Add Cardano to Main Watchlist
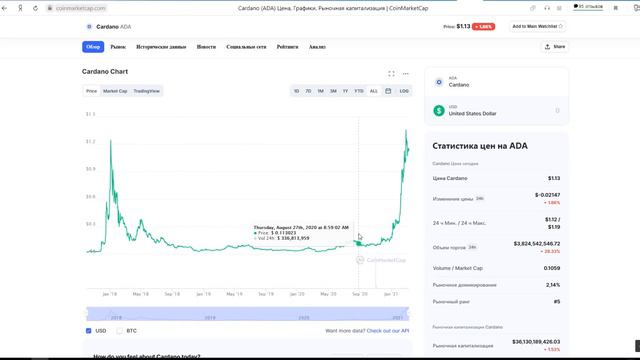Viewport: 640px width, 360px height. click(537, 27)
